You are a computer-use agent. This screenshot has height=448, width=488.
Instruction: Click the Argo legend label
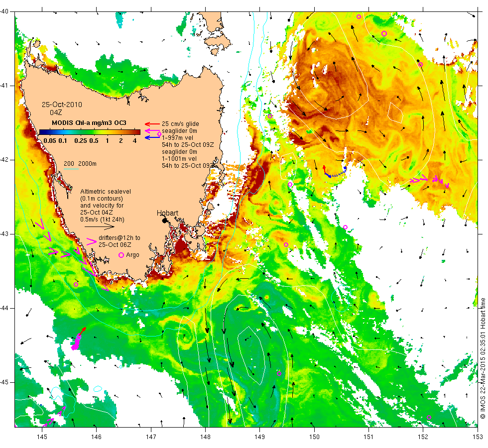pyautogui.click(x=132, y=255)
